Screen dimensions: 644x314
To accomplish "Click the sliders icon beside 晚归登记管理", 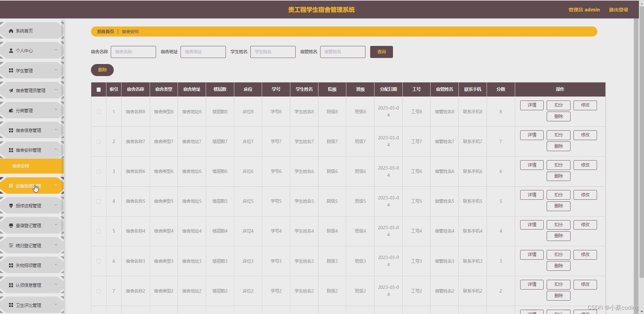I will pos(11,245).
